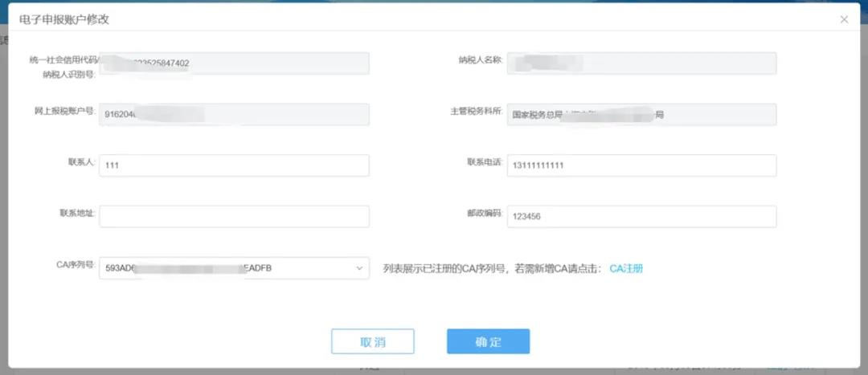
Task: Click the 联系人 input field
Action: 234,165
